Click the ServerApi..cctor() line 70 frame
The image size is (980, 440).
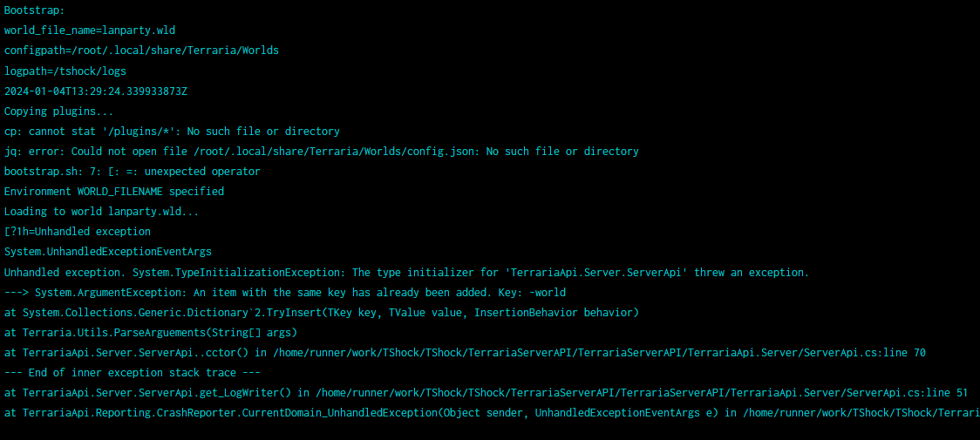[465, 353]
